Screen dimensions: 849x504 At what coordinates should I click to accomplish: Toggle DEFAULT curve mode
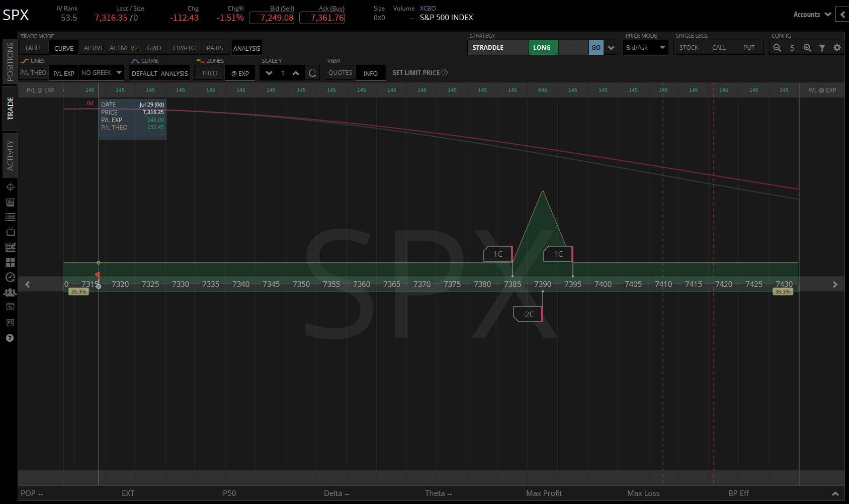(x=144, y=73)
